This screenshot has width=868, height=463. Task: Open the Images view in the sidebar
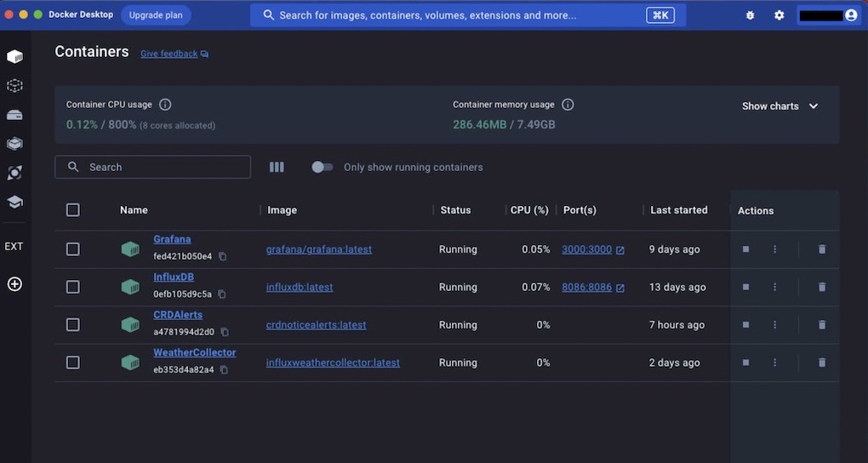pos(15,85)
